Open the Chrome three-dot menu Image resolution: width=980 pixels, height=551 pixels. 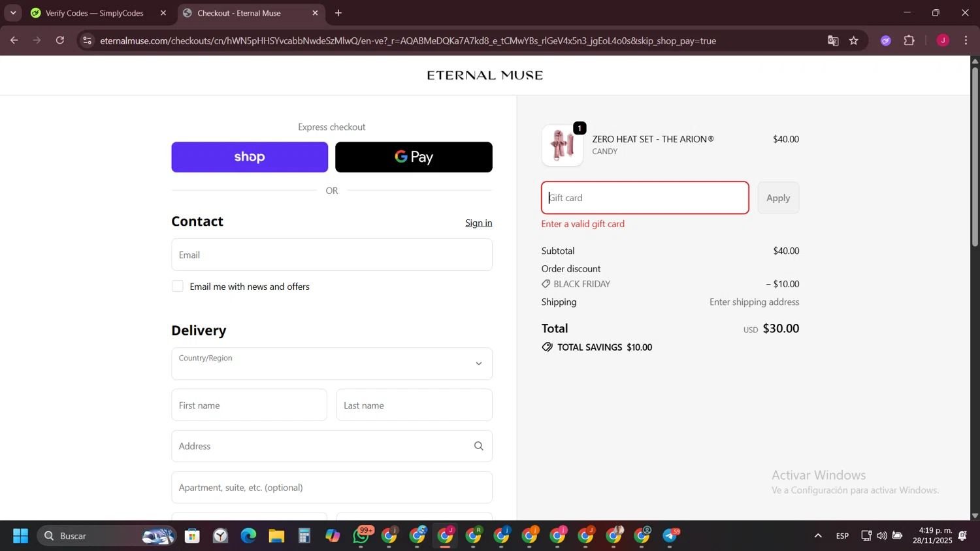coord(966,40)
